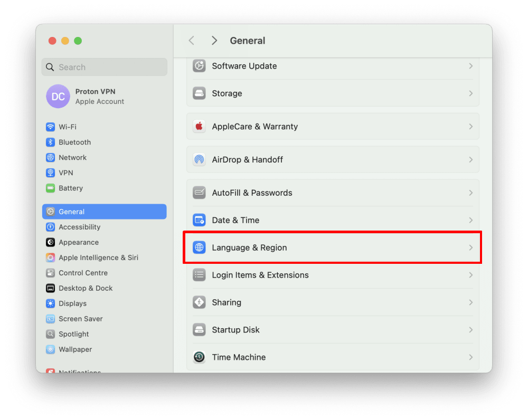528x420 pixels.
Task: Open Storage using its right chevron
Action: click(471, 93)
